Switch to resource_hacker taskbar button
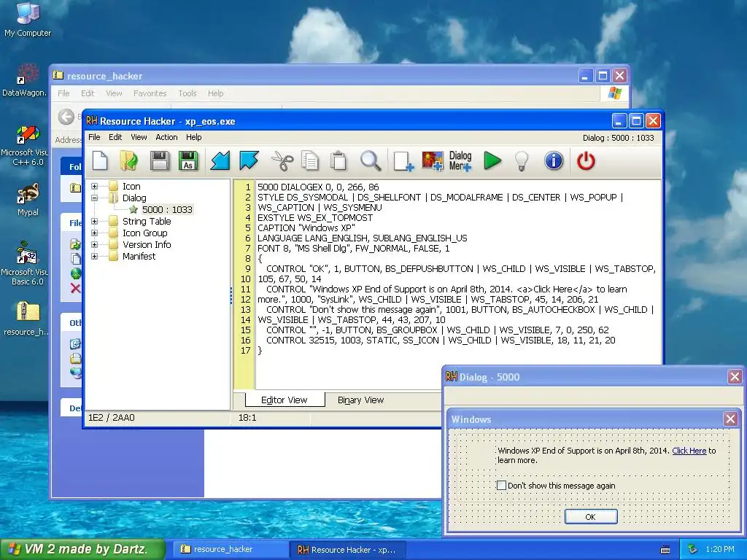 click(x=230, y=549)
